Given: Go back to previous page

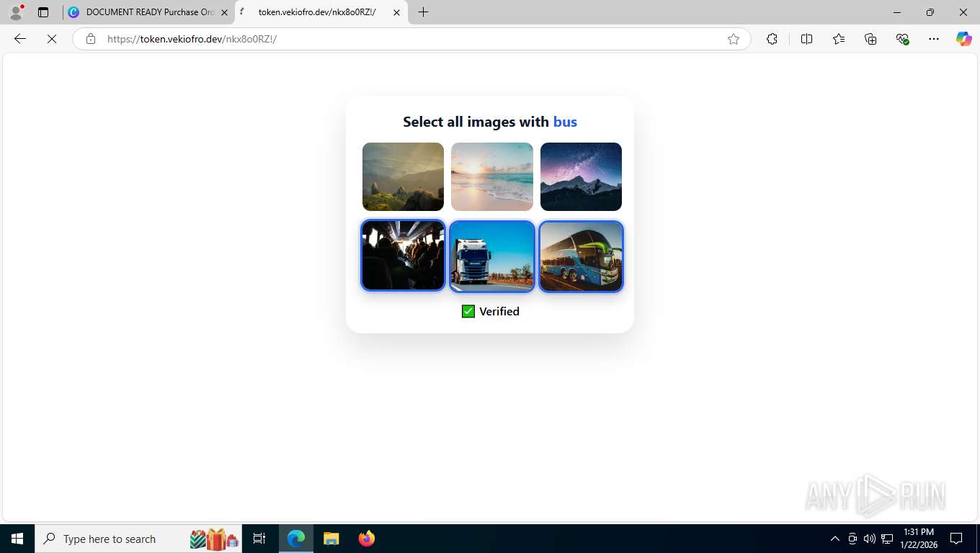Looking at the screenshot, I should point(20,39).
